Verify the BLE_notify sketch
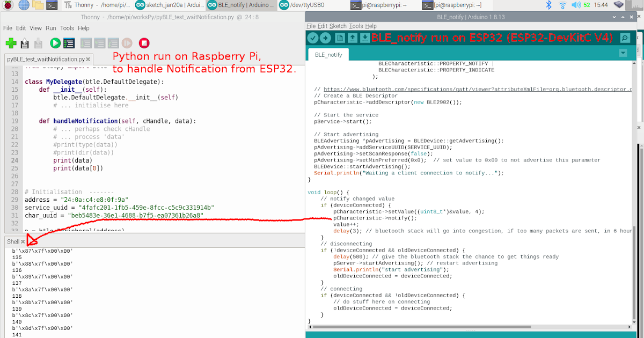644x338 pixels. point(313,38)
